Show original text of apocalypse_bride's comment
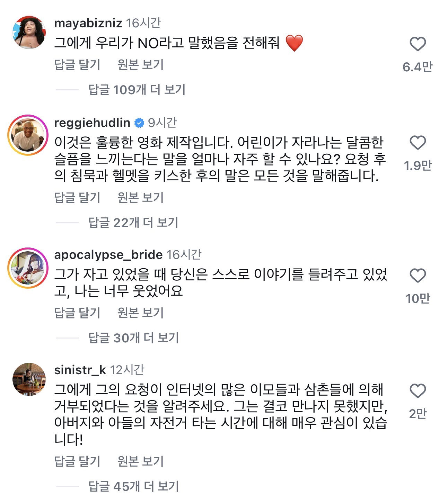The height and width of the screenshot is (504, 447). [x=140, y=313]
